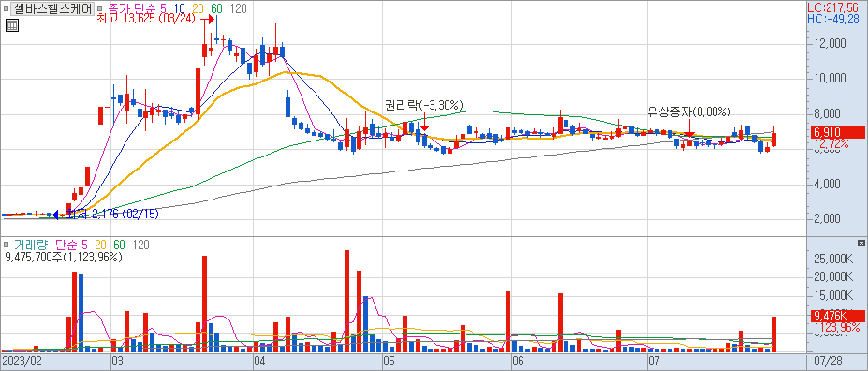Click the 9,475,700주(1,123,96%) volume readout
Viewport: 868px width, 371px height.
point(64,257)
